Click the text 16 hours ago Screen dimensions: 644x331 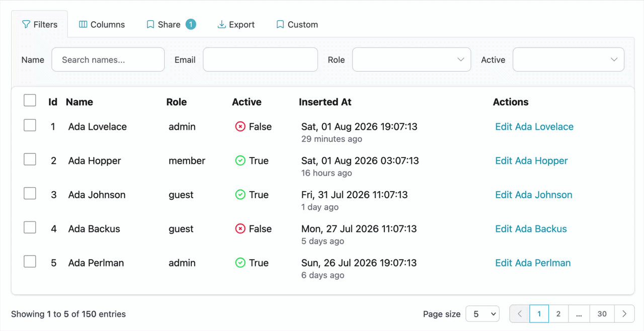click(x=327, y=173)
